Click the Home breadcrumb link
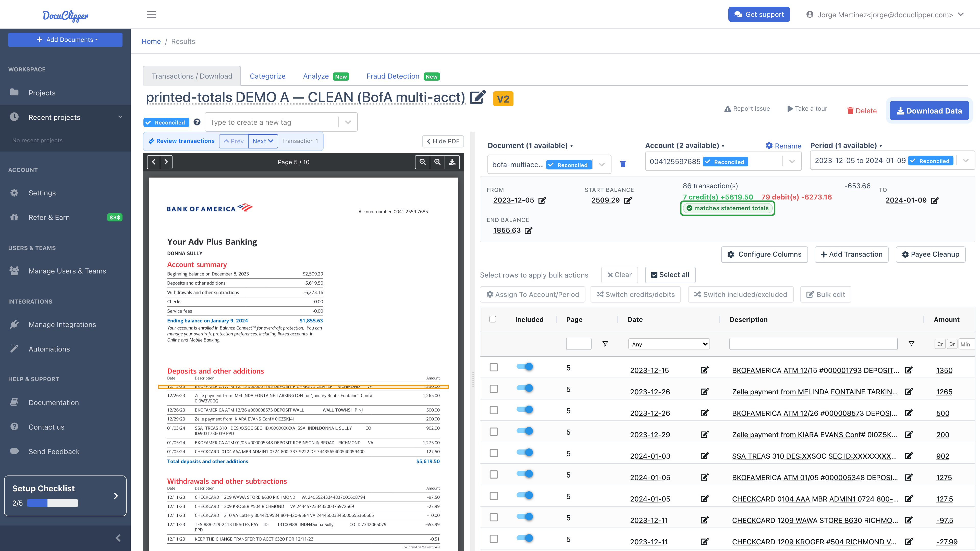This screenshot has height=551, width=980. (x=151, y=41)
